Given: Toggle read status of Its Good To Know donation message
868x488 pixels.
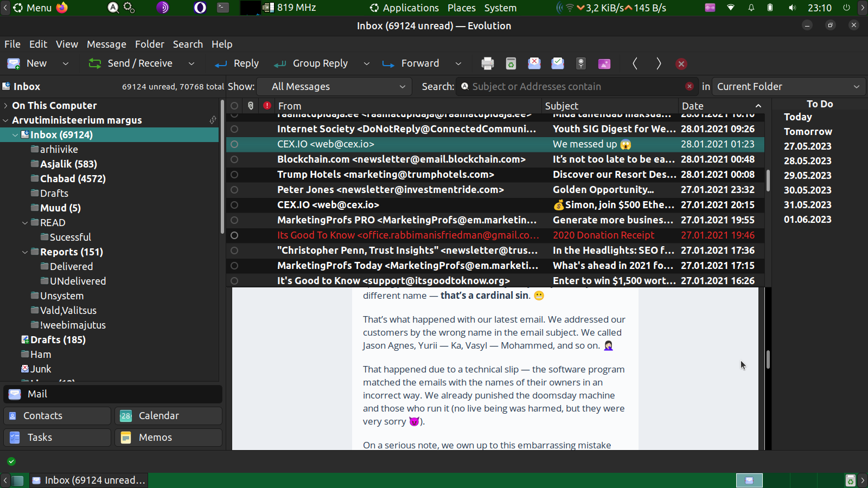Looking at the screenshot, I should point(234,235).
